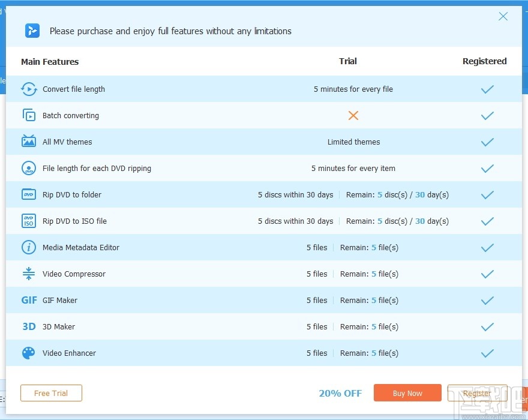Viewport: 528px width, 420px height.
Task: Click the Rip DVD to ISO file icon
Action: tap(29, 221)
